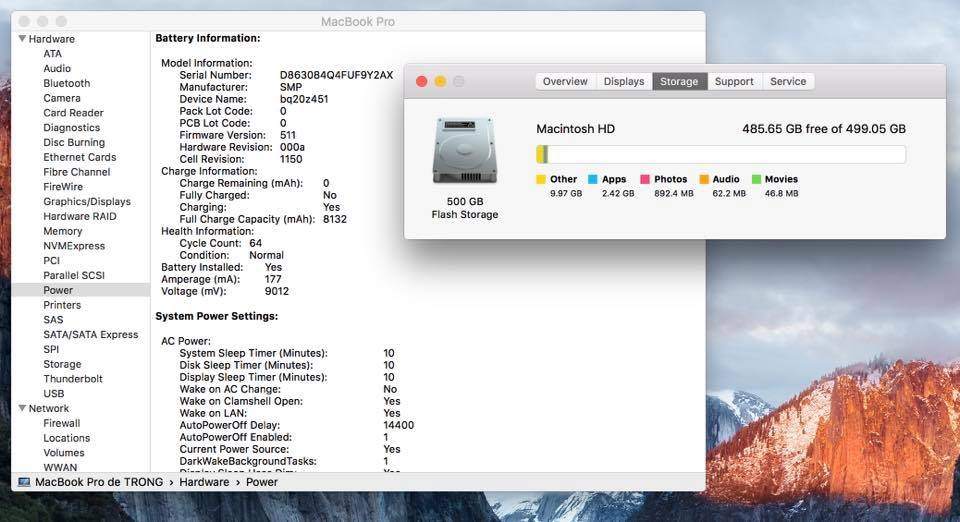Screen dimensions: 960x522
Task: Select ATA in the Hardware list
Action: click(x=53, y=54)
